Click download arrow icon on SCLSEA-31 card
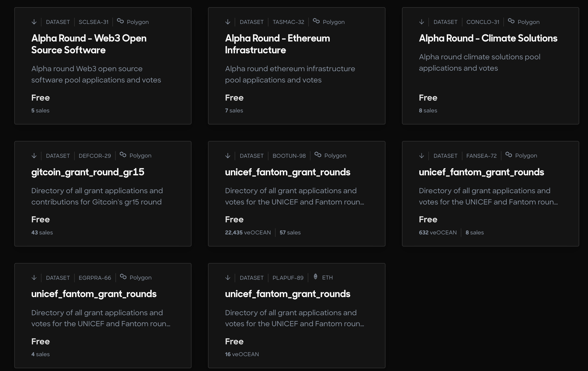Viewport: 588px width, 371px height. [34, 22]
